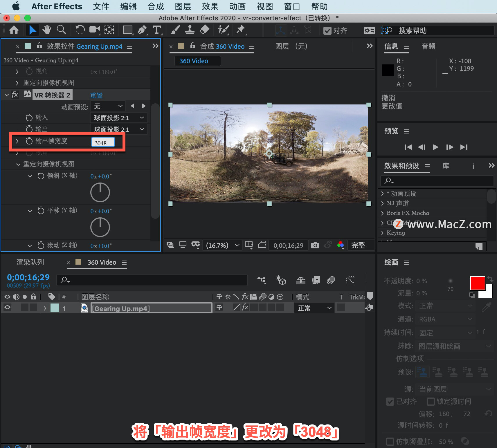Image resolution: width=497 pixels, height=448 pixels.
Task: Open the magnification 16.7% dropdown
Action: 222,245
